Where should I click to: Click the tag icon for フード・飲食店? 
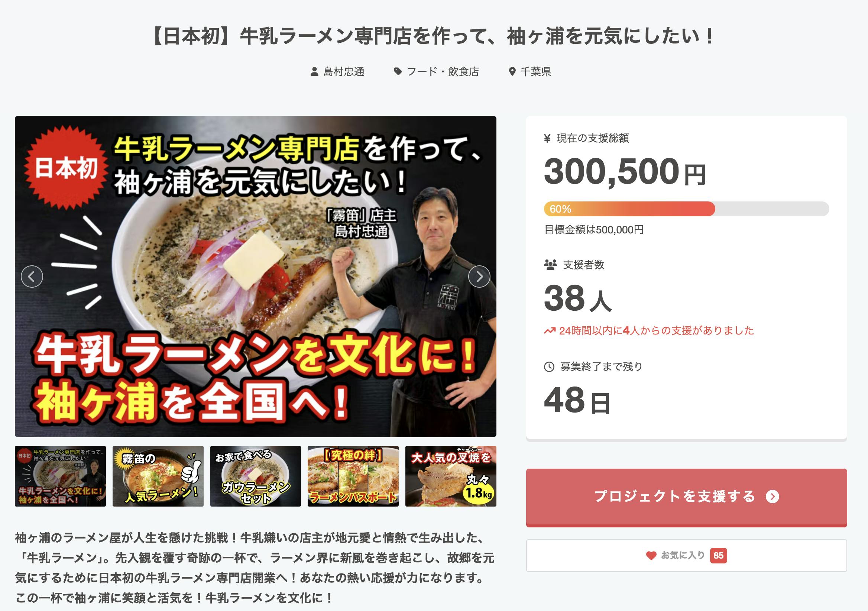[x=398, y=71]
